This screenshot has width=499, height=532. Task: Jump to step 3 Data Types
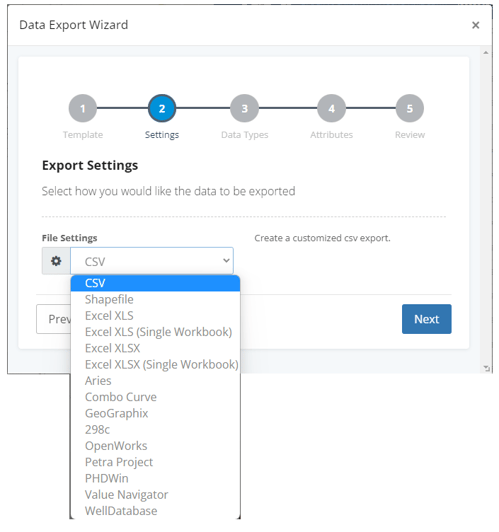pyautogui.click(x=244, y=109)
